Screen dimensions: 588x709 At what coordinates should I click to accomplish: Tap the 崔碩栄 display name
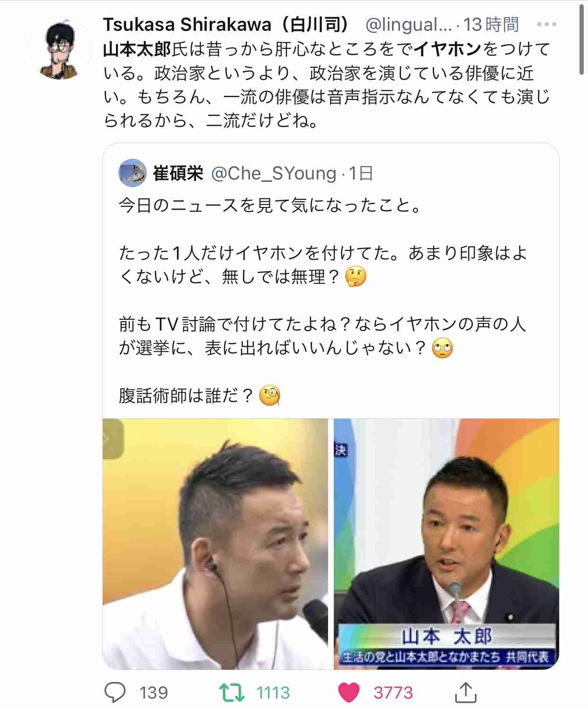pyautogui.click(x=178, y=173)
